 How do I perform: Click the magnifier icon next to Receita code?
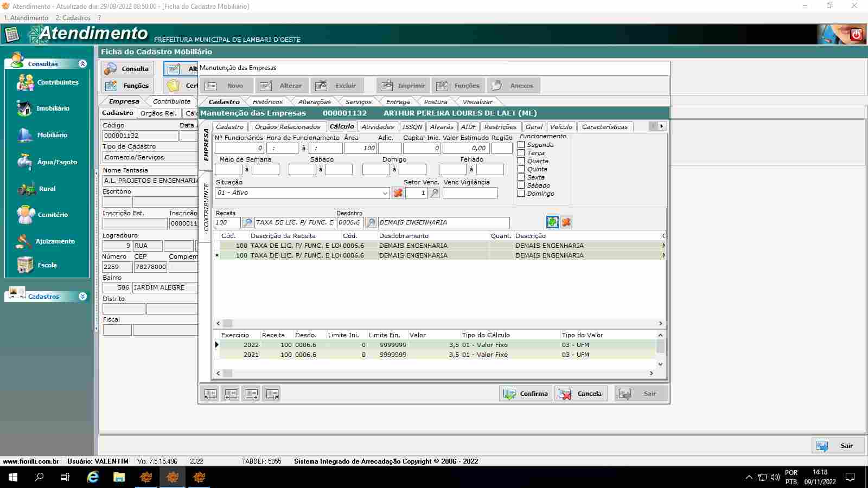pos(247,222)
